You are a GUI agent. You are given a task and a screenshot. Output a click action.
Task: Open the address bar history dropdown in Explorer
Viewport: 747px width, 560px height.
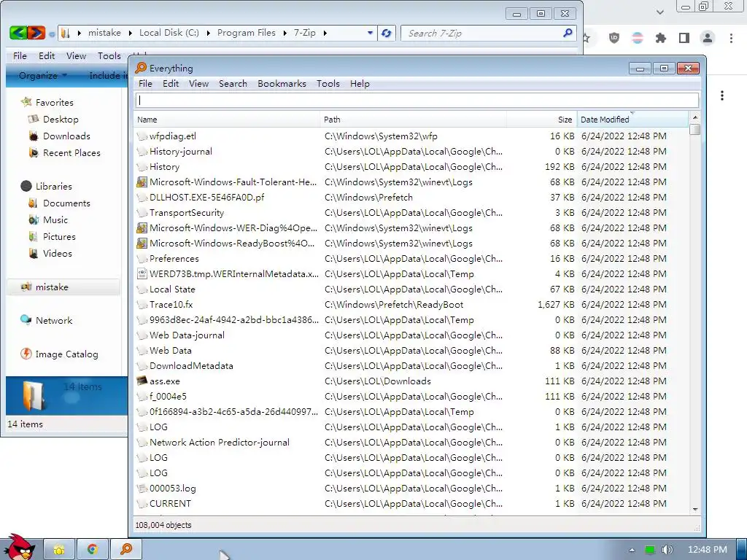tap(370, 33)
